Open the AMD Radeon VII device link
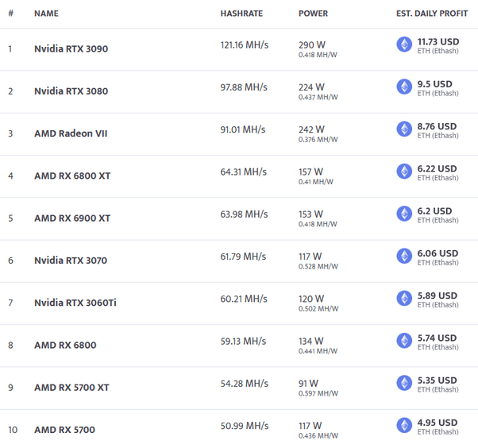This screenshot has height=448, width=478. coord(71,133)
